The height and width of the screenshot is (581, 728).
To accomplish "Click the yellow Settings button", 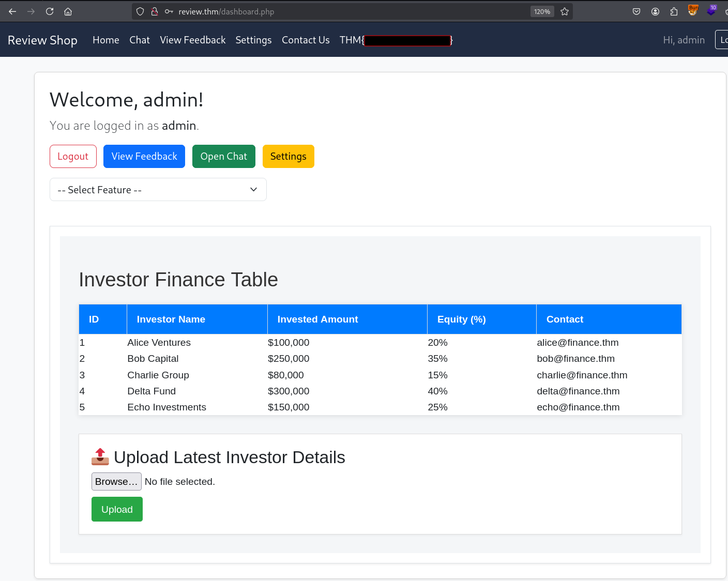I will 289,156.
